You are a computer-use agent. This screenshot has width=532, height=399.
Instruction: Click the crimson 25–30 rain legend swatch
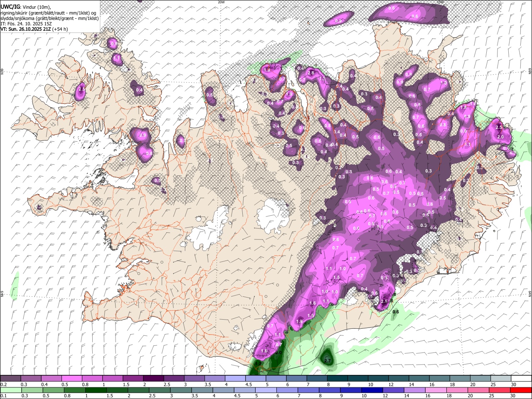pyautogui.click(x=500, y=390)
